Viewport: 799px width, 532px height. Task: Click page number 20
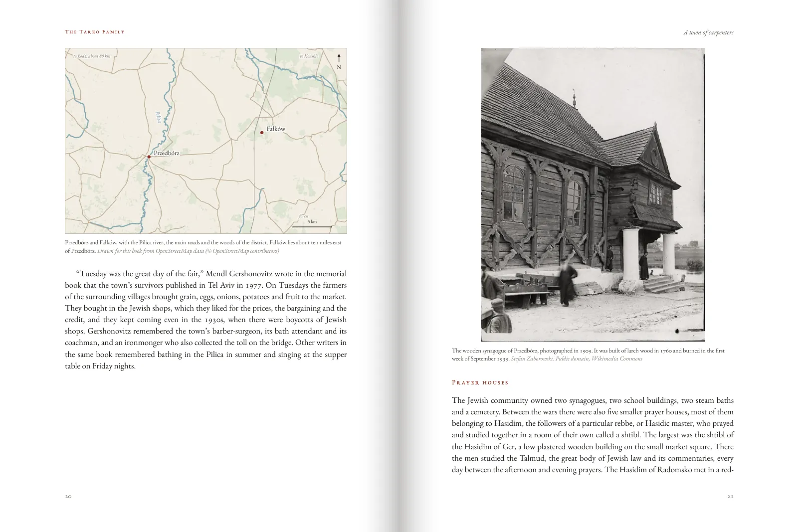[68, 497]
